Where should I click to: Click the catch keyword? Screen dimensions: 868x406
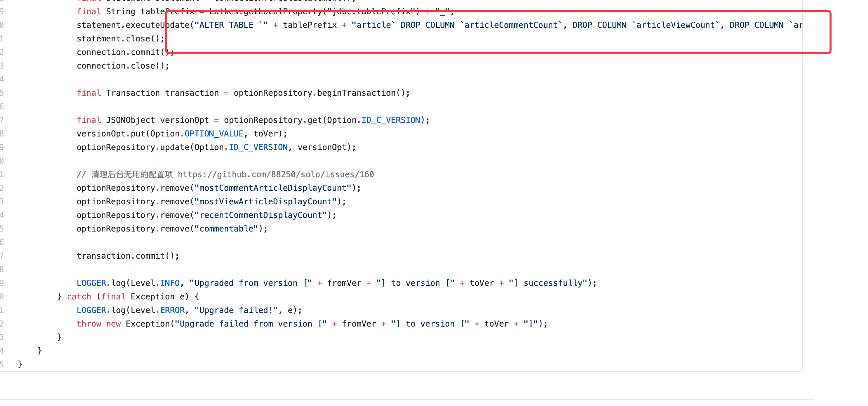click(79, 297)
